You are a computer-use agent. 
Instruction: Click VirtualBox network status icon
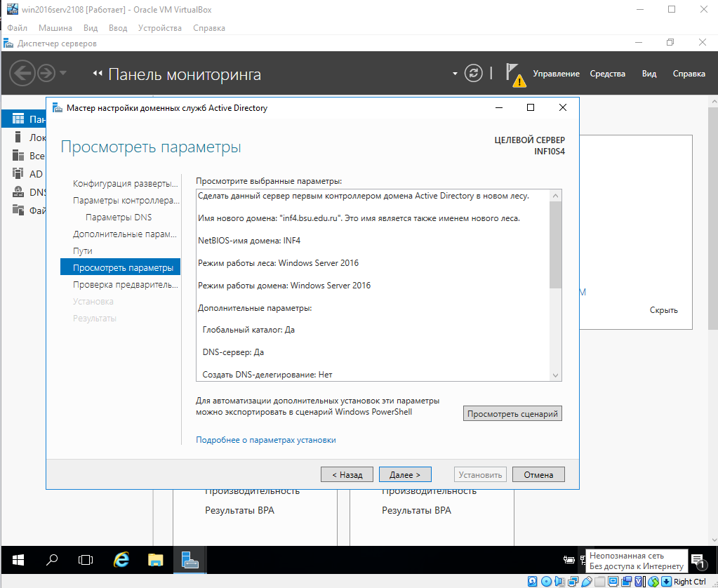(573, 582)
